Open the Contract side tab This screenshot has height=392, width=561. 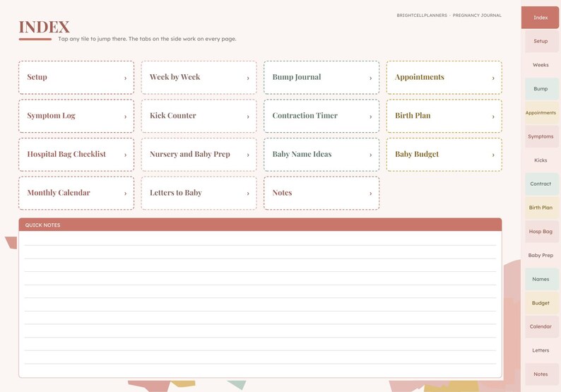(542, 184)
